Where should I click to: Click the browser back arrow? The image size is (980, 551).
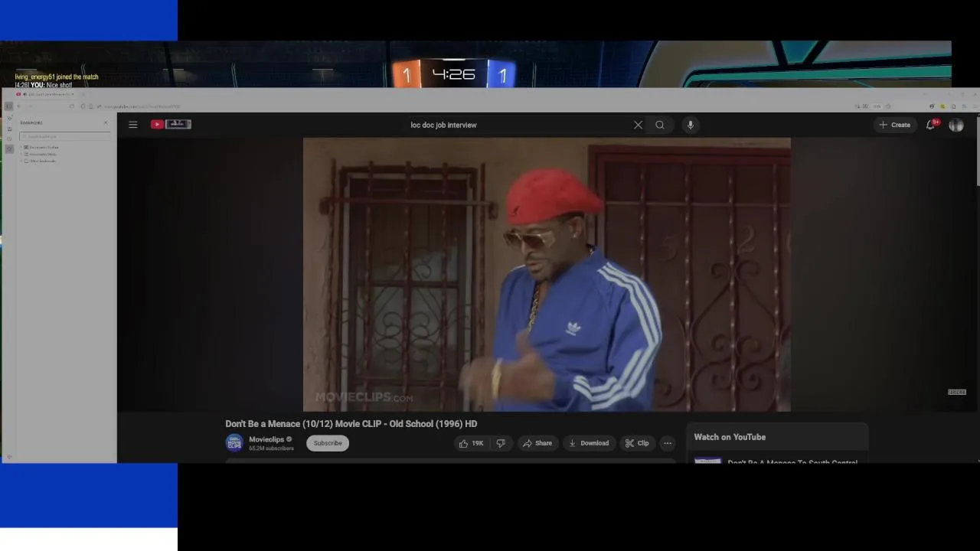tap(19, 106)
